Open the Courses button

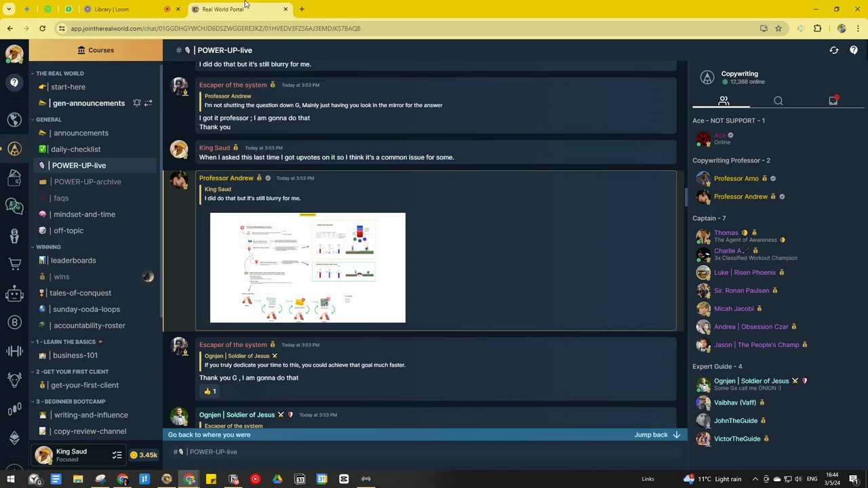(x=96, y=50)
